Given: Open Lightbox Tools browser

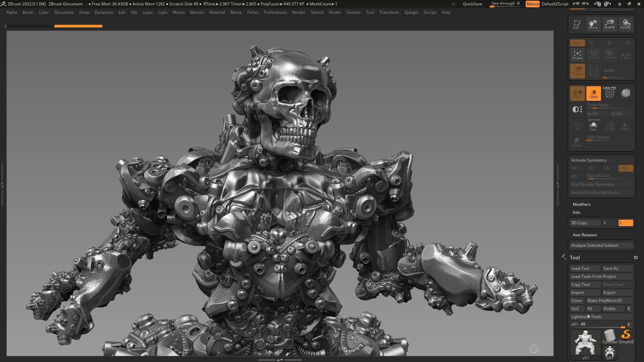Looking at the screenshot, I should pos(601,317).
